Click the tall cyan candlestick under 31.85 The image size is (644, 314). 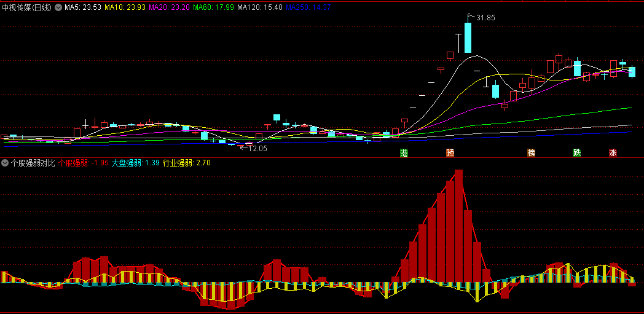(x=468, y=37)
